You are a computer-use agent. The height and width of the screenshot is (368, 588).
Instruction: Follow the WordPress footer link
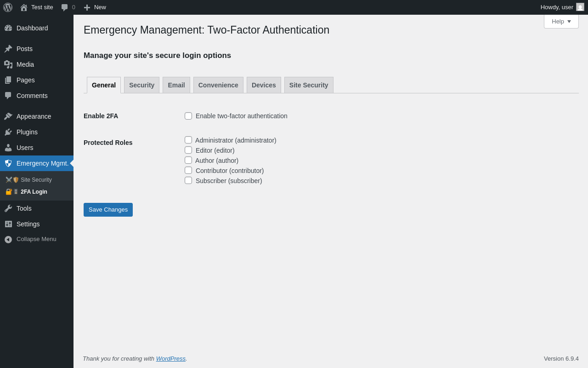(x=170, y=358)
